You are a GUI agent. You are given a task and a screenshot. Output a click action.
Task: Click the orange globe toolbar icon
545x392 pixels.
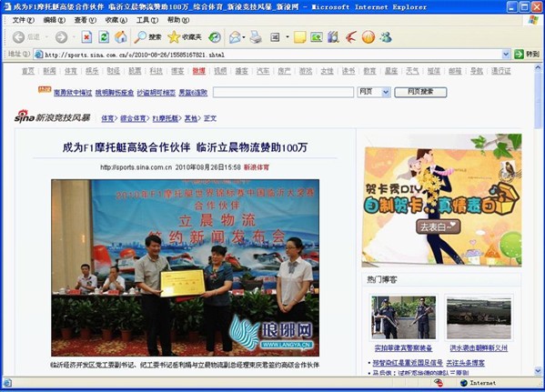tap(368, 37)
